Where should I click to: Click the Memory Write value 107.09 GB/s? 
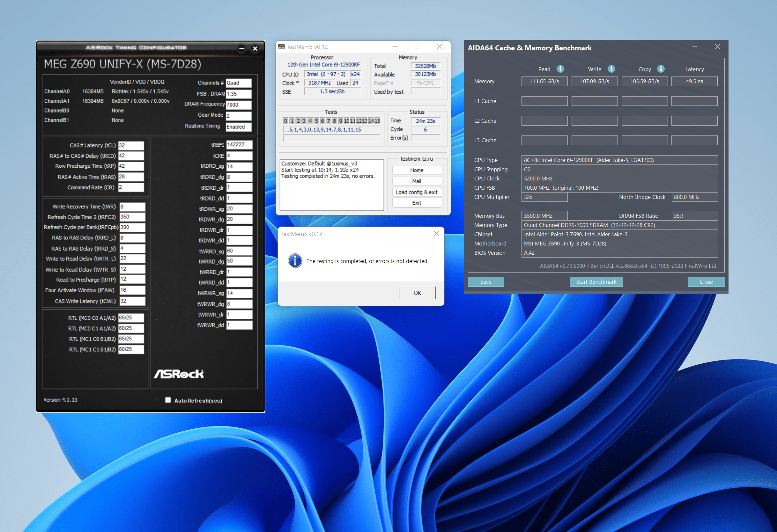pos(595,81)
